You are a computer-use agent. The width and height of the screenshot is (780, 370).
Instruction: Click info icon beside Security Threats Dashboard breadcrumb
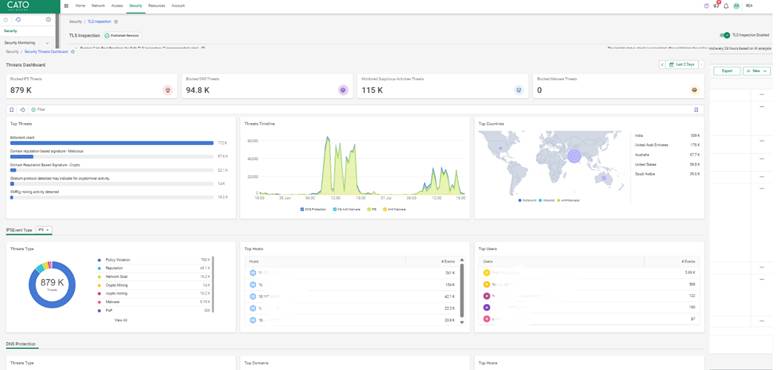click(73, 52)
